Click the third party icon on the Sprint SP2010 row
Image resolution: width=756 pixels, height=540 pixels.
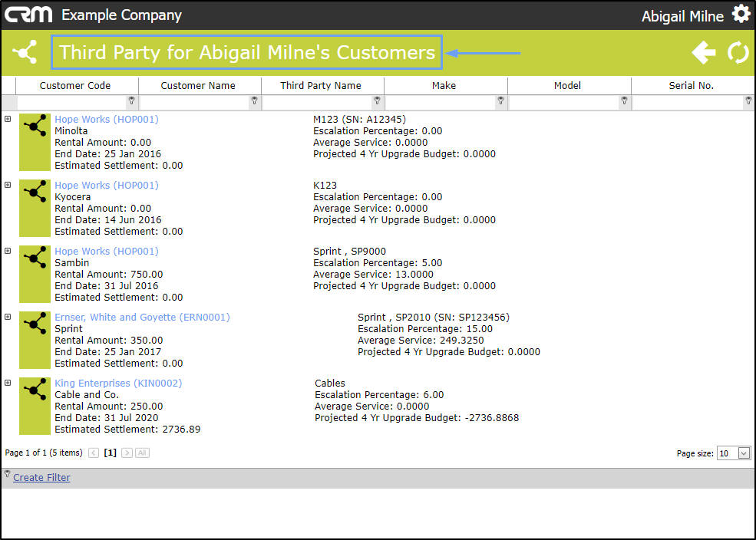pyautogui.click(x=35, y=340)
